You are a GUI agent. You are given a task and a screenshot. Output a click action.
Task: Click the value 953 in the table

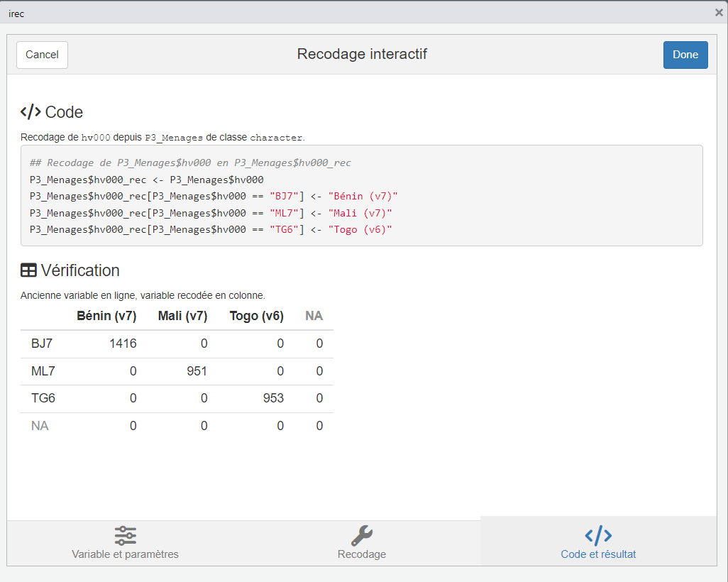click(273, 398)
